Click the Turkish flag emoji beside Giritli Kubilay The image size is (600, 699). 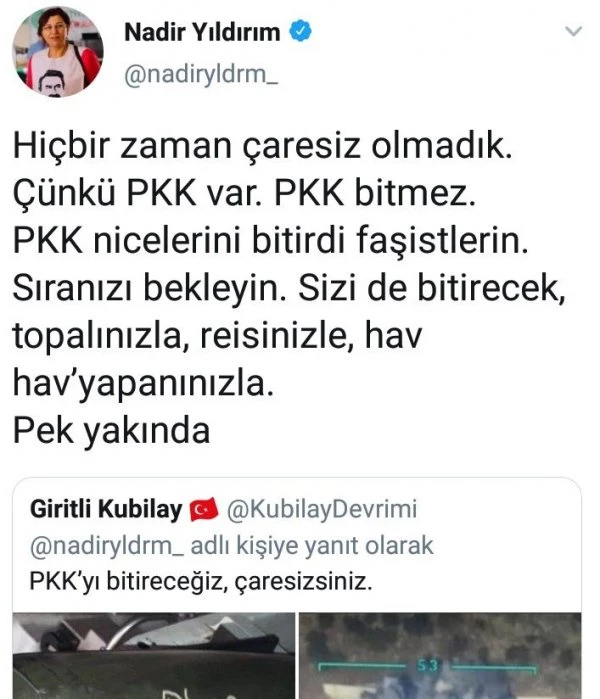pos(204,510)
